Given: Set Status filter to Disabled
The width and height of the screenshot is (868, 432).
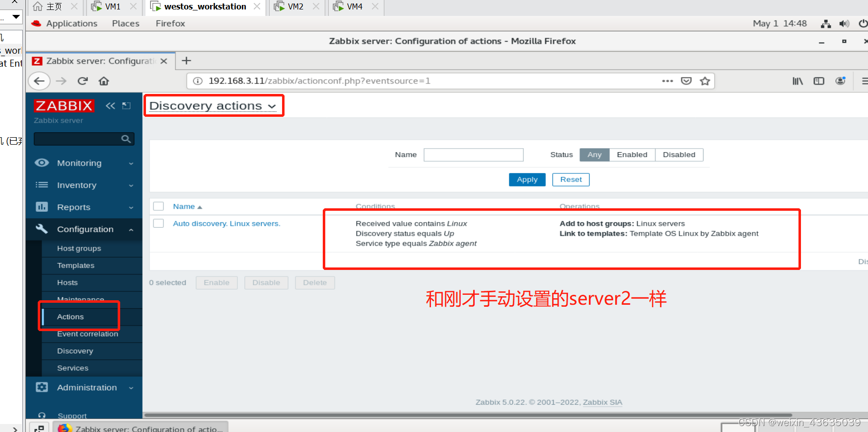Looking at the screenshot, I should tap(679, 155).
